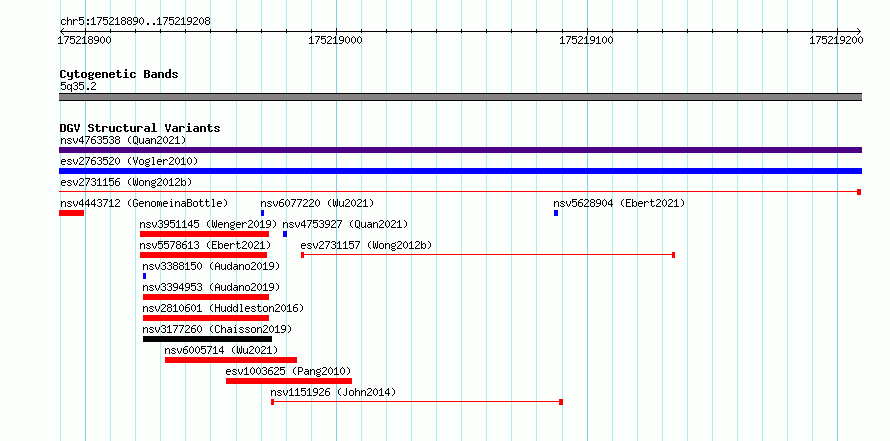
Task: Click the small blue nsv6077220 marker
Action: pos(262,213)
